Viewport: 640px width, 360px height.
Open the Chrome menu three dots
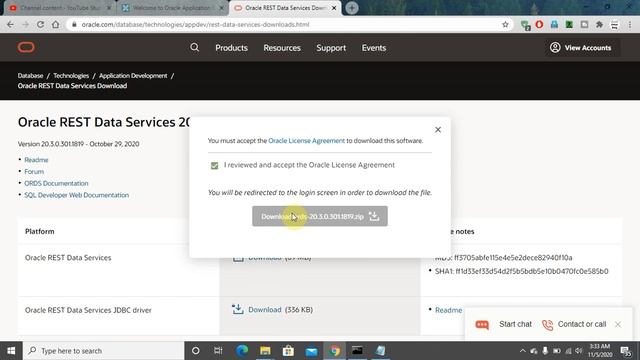pyautogui.click(x=630, y=24)
